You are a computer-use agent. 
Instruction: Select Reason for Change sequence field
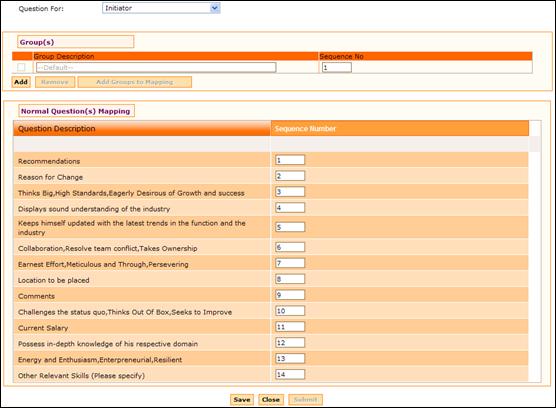pyautogui.click(x=290, y=176)
